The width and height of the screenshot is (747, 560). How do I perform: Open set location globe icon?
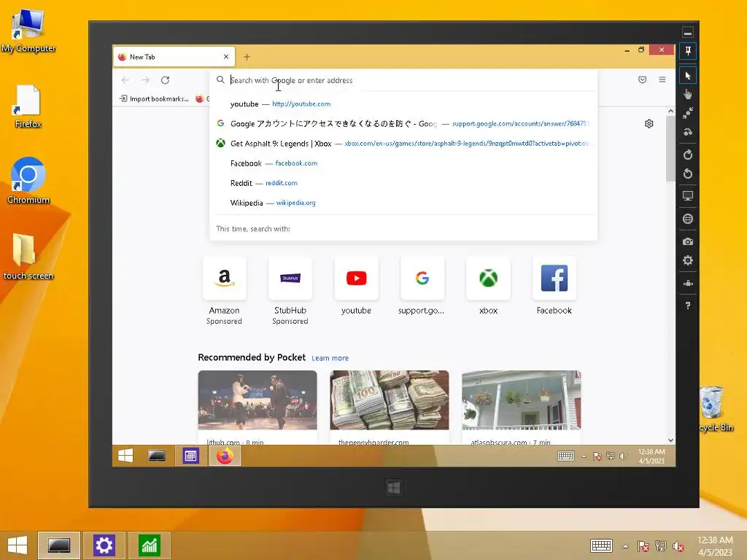coord(687,219)
